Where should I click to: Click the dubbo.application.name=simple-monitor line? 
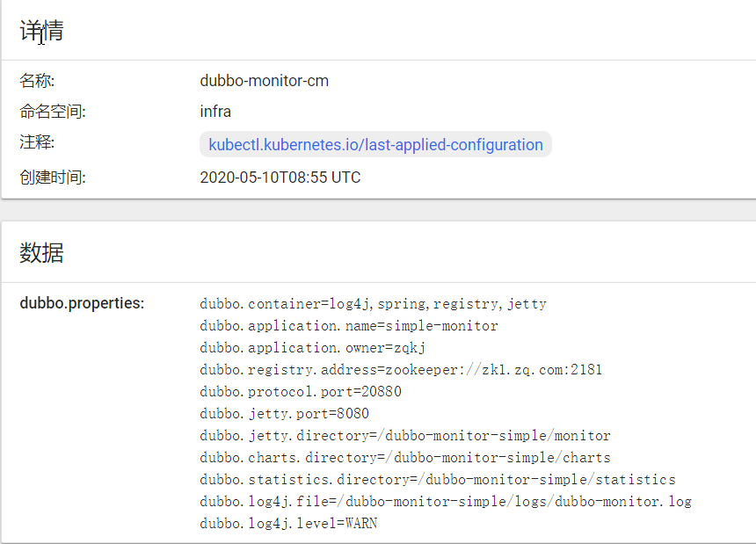[x=348, y=326]
